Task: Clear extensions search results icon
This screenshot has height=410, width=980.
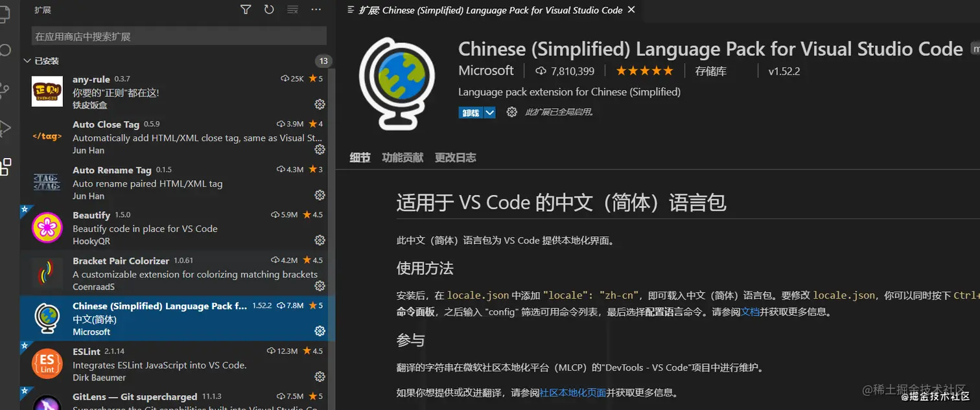Action: point(292,10)
